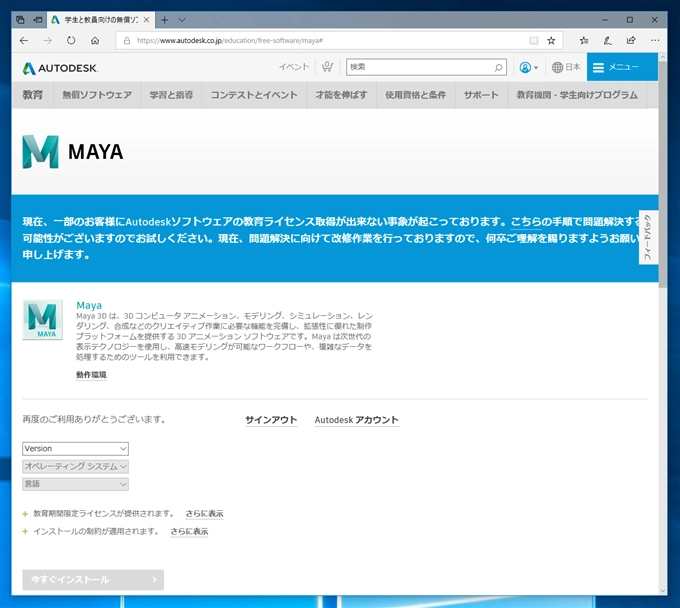
Task: Open the 教育 navigation tab
Action: pyautogui.click(x=33, y=95)
